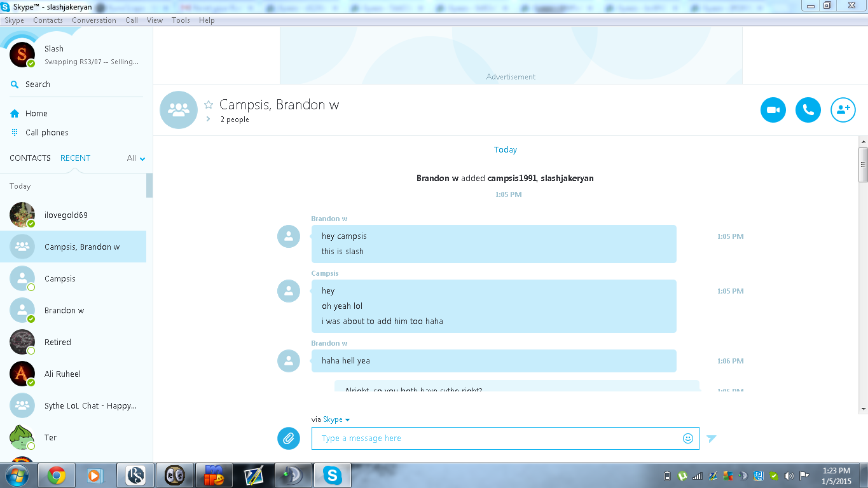
Task: Open Windows Media Player from the taskbar
Action: [94, 475]
